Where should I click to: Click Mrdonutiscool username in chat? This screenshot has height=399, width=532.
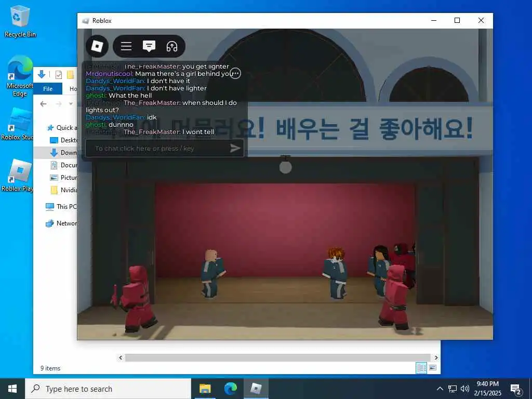pos(109,74)
